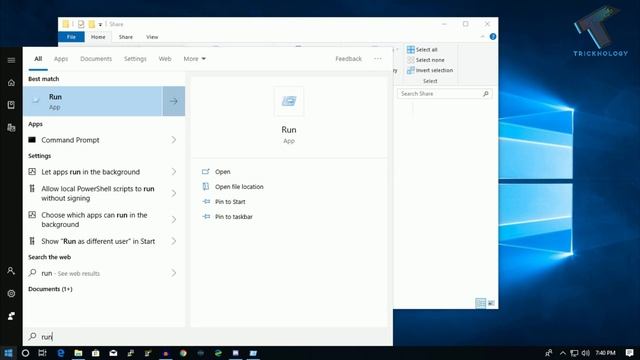Open network status tray icon

574,353
